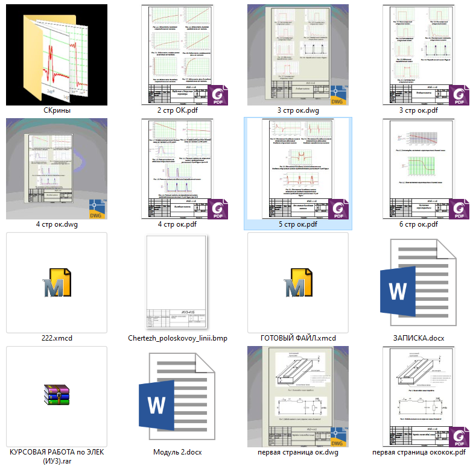This screenshot has height=469, width=476.
Task: Click the PDF badge on 4 стр ок.pdf
Action: (x=218, y=209)
